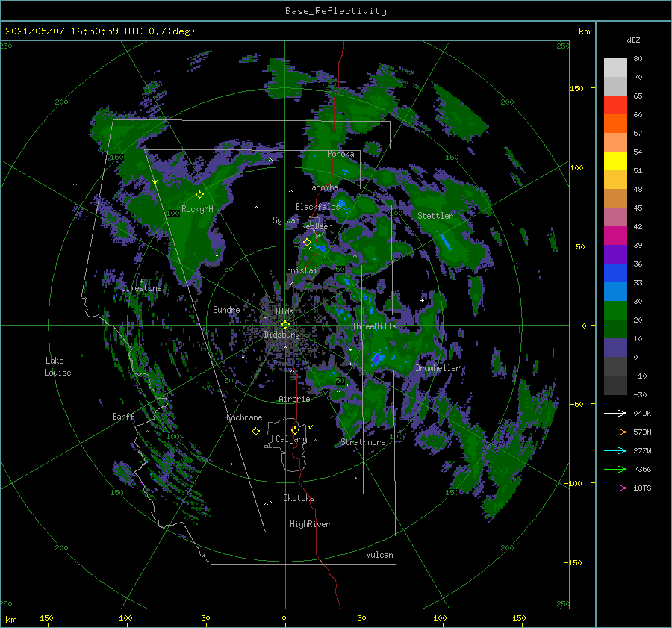Click the bright yellow swatch beside the 54 dBZ label
This screenshot has width=672, height=628.
pos(615,161)
